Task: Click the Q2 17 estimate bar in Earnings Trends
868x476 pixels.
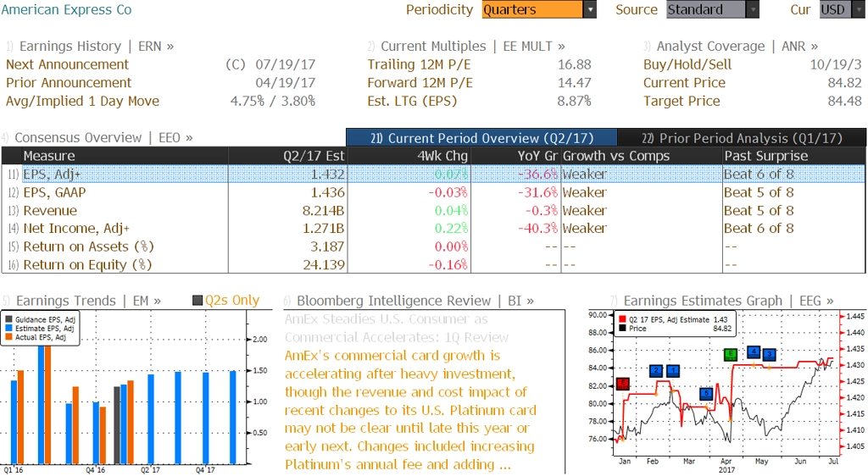Action: pyautogui.click(x=151, y=419)
